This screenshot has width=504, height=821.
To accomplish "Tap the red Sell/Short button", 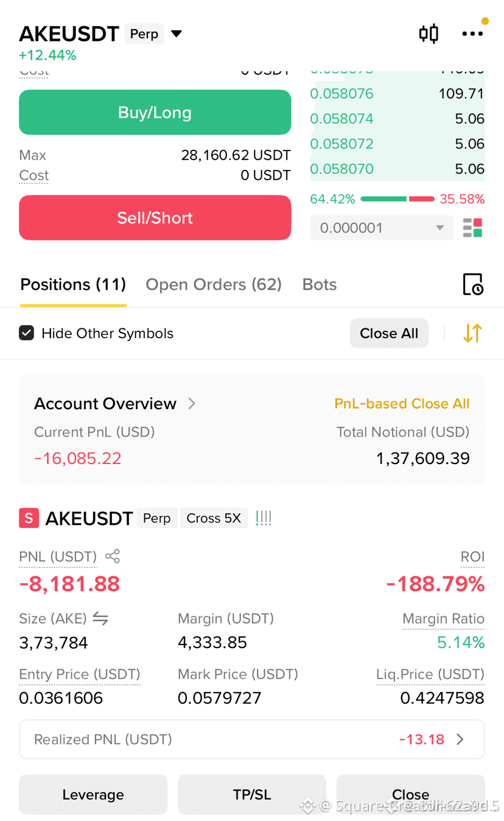I will 155,218.
